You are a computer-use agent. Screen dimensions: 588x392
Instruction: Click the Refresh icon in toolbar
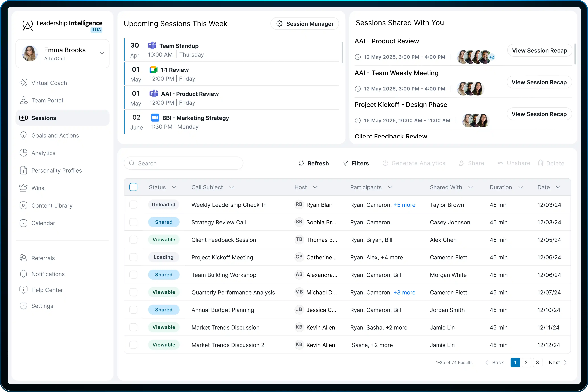pyautogui.click(x=301, y=163)
